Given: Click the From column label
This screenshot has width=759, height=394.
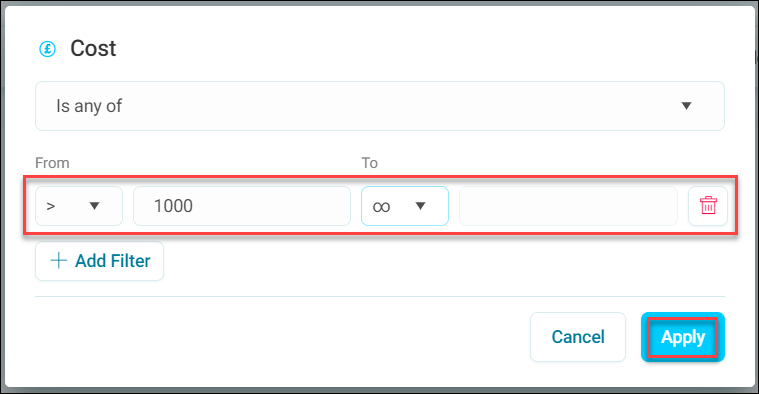Looking at the screenshot, I should point(52,163).
